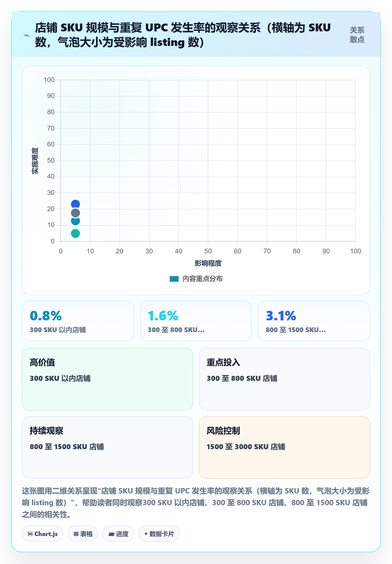Click the 影响程度 x-axis title
Image resolution: width=392 pixels, height=564 pixels.
[208, 263]
